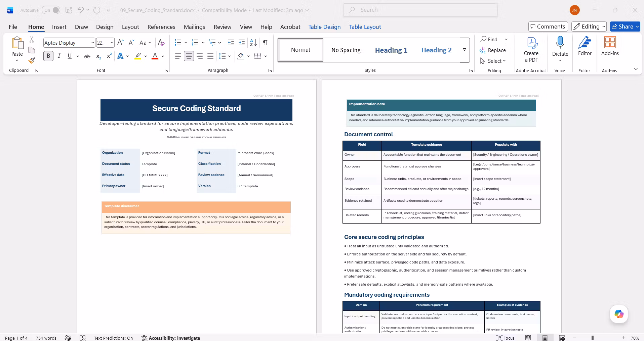Expand the Find options arrow

tap(506, 40)
